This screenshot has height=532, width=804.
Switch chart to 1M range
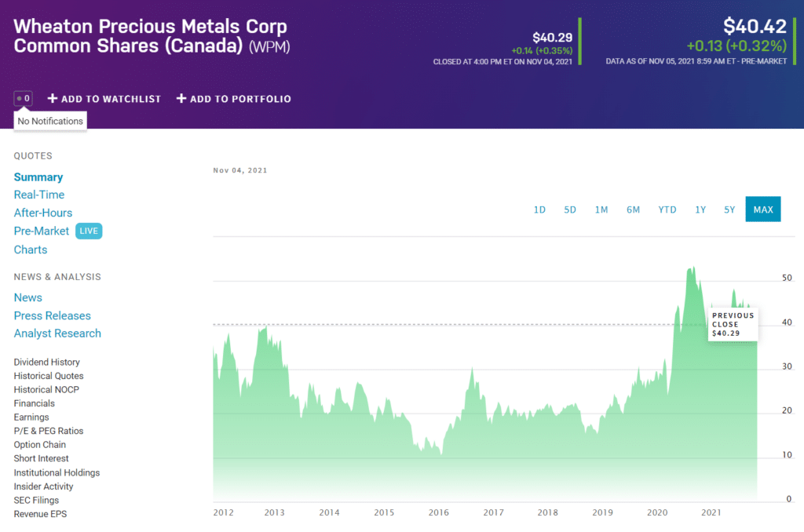601,210
